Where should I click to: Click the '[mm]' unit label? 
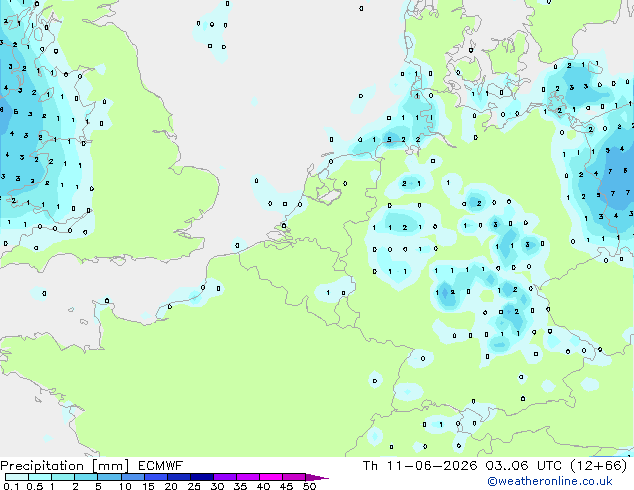pyautogui.click(x=111, y=466)
